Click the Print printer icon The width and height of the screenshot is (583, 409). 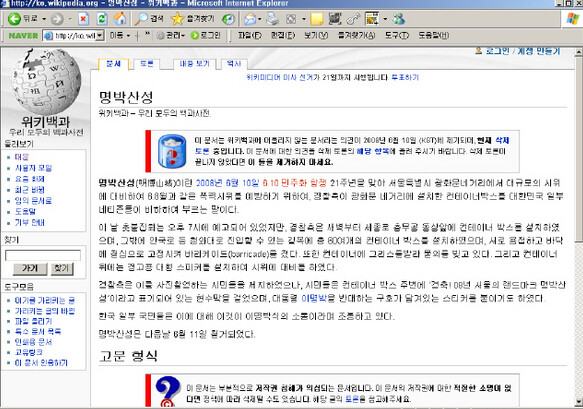[273, 19]
